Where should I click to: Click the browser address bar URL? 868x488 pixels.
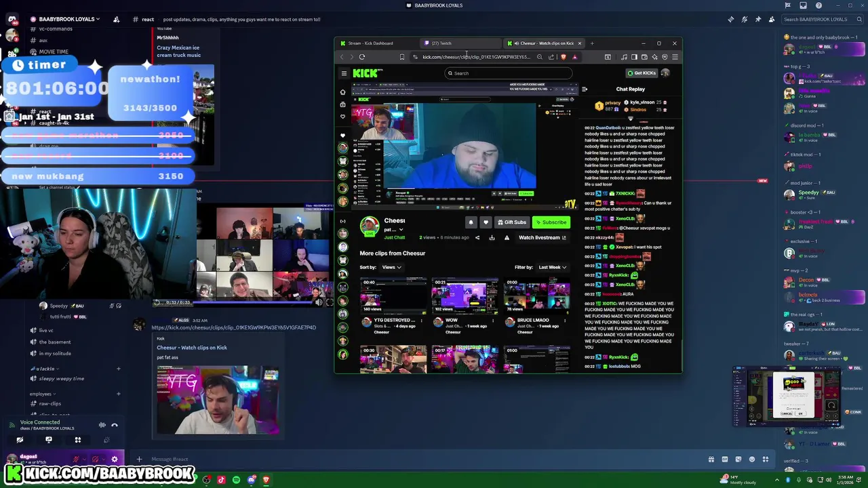pos(475,57)
